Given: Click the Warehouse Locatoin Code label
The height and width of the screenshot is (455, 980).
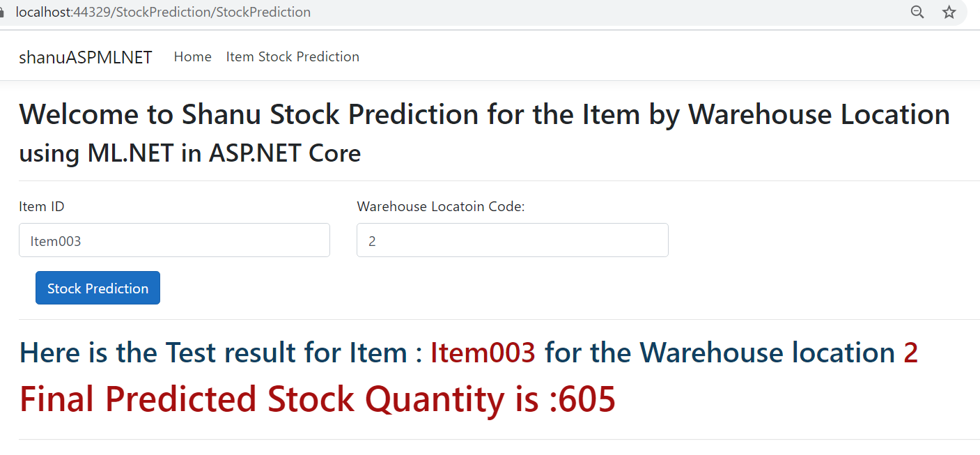Looking at the screenshot, I should point(441,206).
